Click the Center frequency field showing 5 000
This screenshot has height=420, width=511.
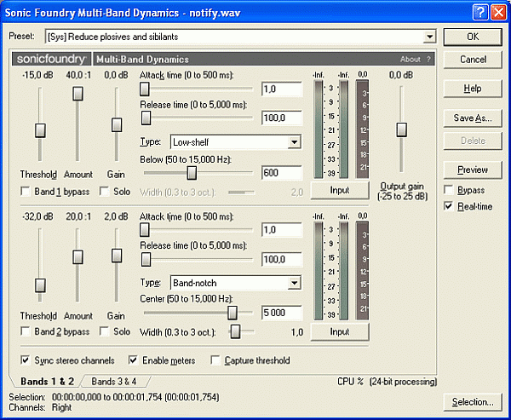tap(282, 313)
